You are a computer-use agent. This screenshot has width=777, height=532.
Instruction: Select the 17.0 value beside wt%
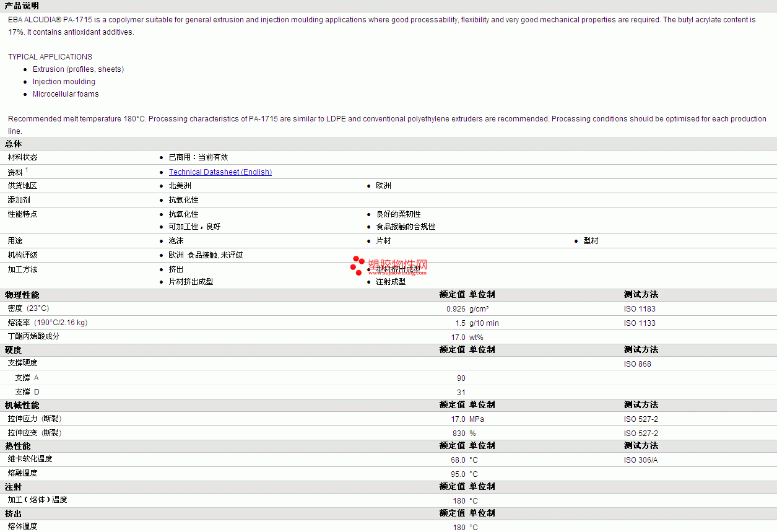coord(458,338)
